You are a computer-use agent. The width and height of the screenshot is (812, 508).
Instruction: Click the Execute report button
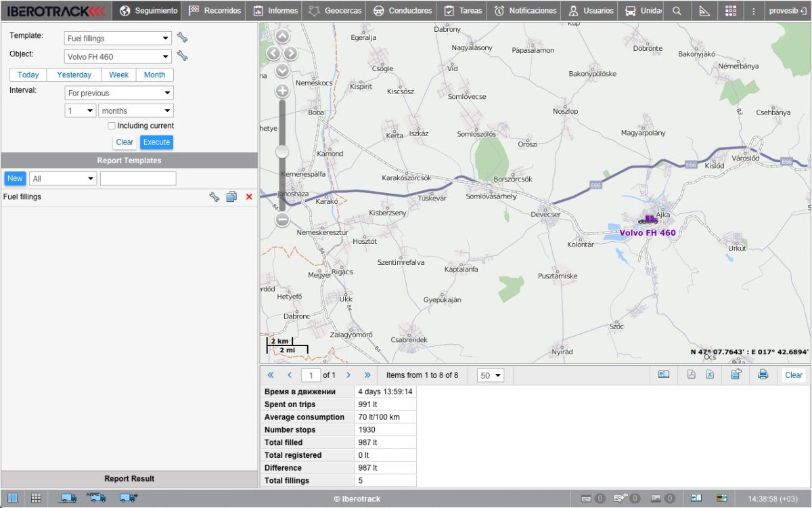[x=156, y=142]
